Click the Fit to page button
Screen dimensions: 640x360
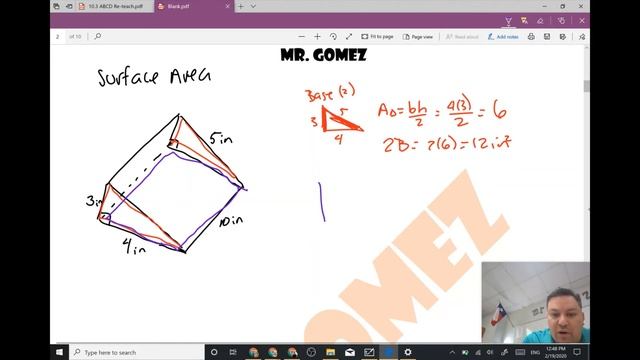click(377, 37)
